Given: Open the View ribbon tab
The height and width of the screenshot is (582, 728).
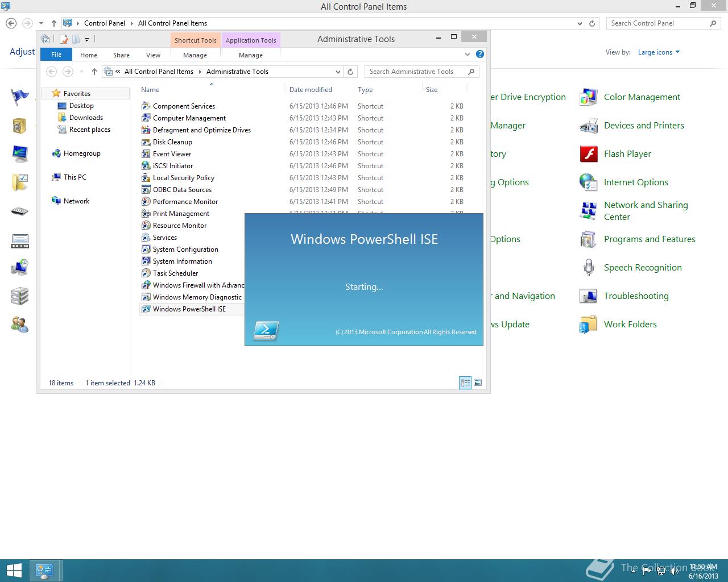Looking at the screenshot, I should coord(154,55).
